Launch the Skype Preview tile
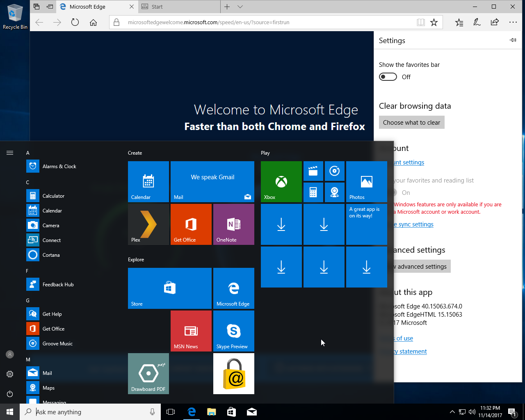The width and height of the screenshot is (525, 420). click(234, 331)
